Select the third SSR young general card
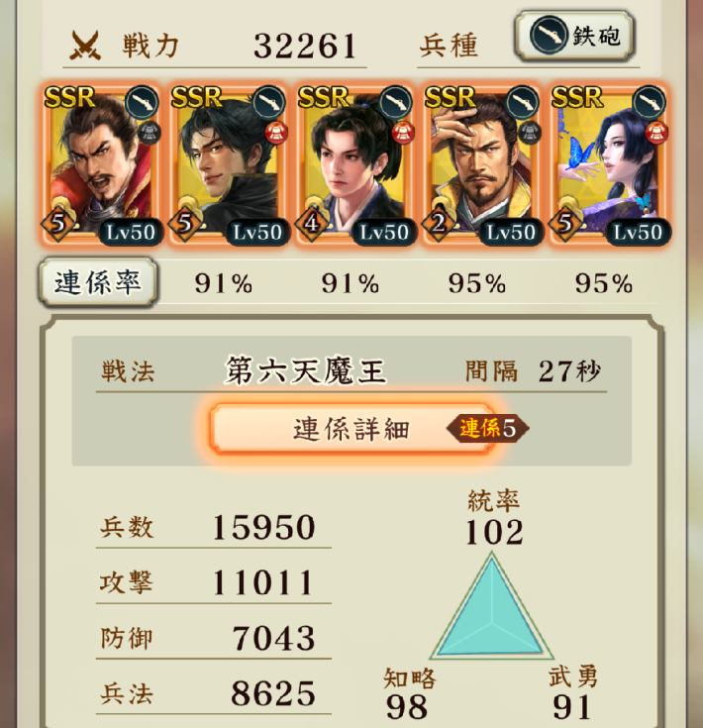The height and width of the screenshot is (728, 703). 355,164
